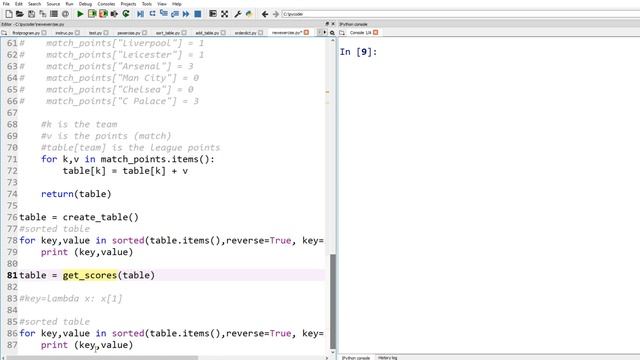The height and width of the screenshot is (360, 640).
Task: Open the Help menu
Action: (177, 4)
